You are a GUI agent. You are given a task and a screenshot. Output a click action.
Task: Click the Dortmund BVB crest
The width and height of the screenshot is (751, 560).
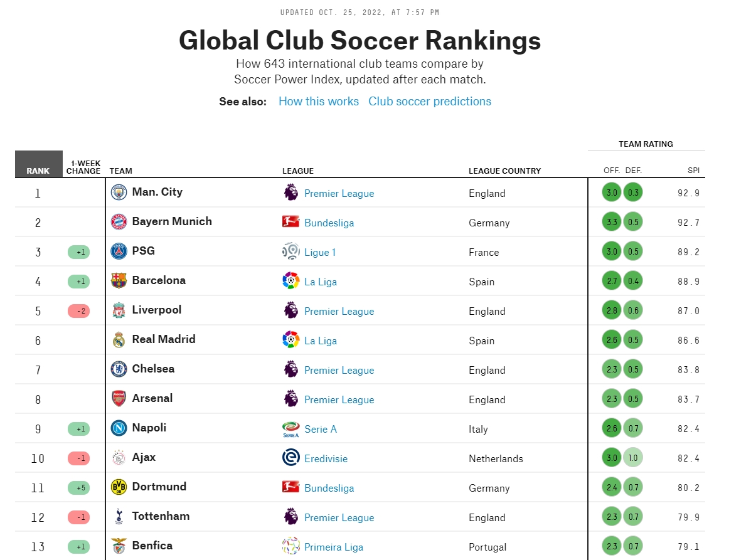[119, 487]
